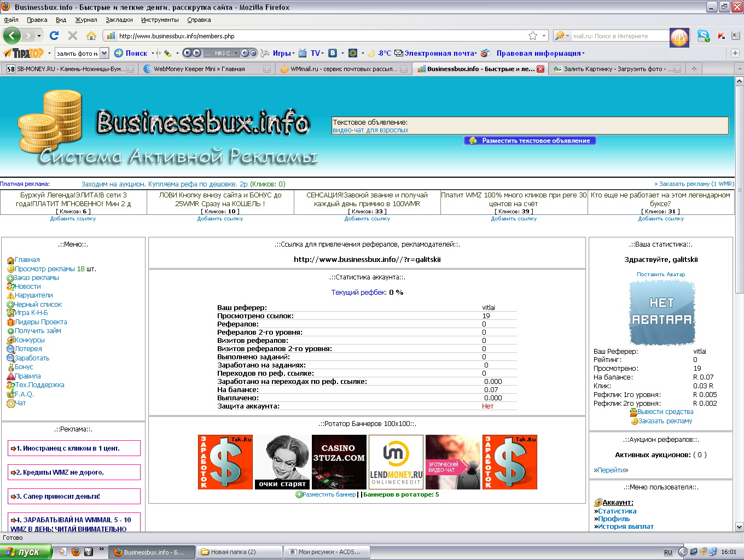This screenshot has height=560, width=744.
Task: Click the weather -8°C indicator
Action: click(x=379, y=53)
